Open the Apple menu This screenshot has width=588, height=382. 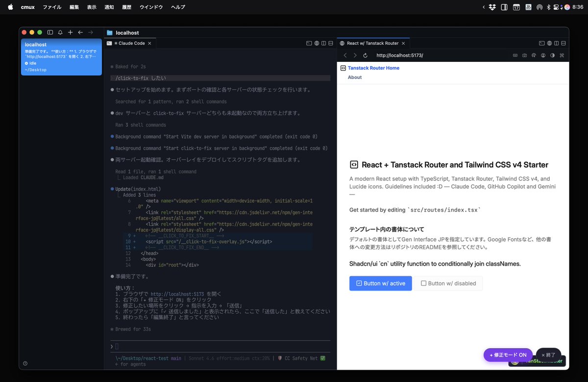10,7
